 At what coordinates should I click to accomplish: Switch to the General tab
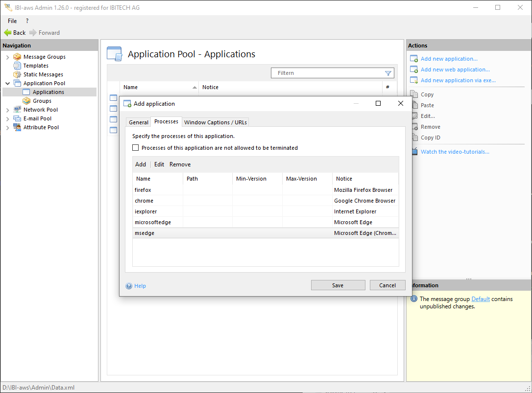click(x=139, y=122)
